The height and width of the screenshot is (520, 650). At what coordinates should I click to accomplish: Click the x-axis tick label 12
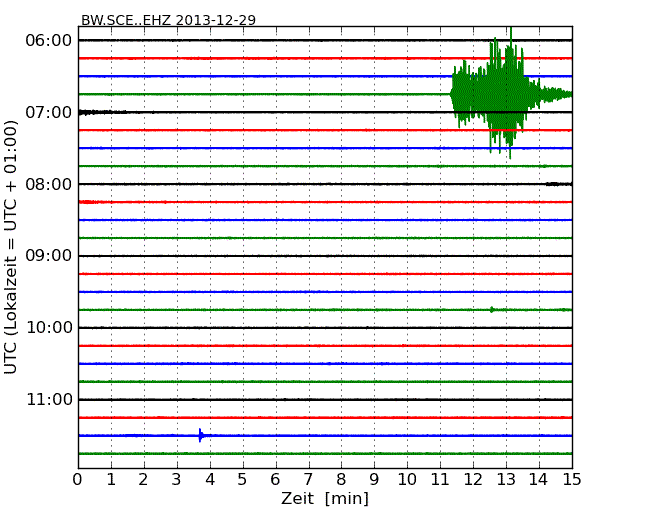(x=473, y=480)
